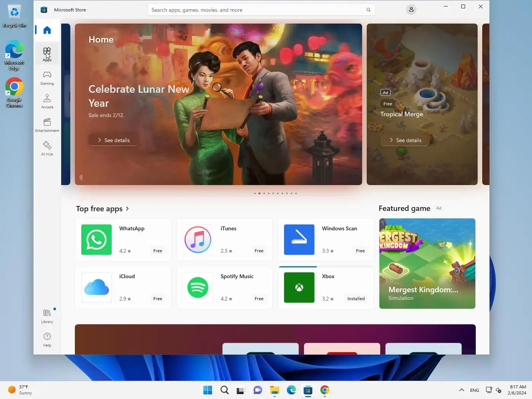Open Help in the sidebar
The width and height of the screenshot is (532, 399).
click(47, 340)
